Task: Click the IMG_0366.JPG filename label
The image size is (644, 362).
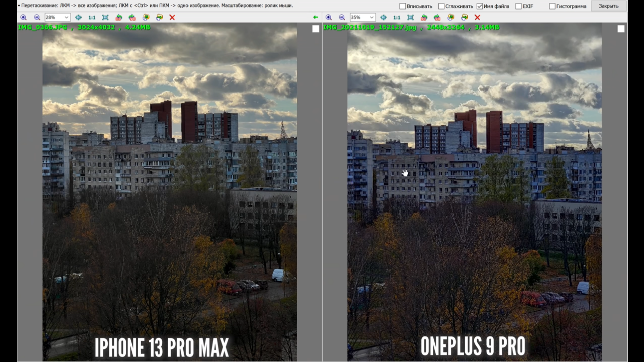Action: [43, 27]
